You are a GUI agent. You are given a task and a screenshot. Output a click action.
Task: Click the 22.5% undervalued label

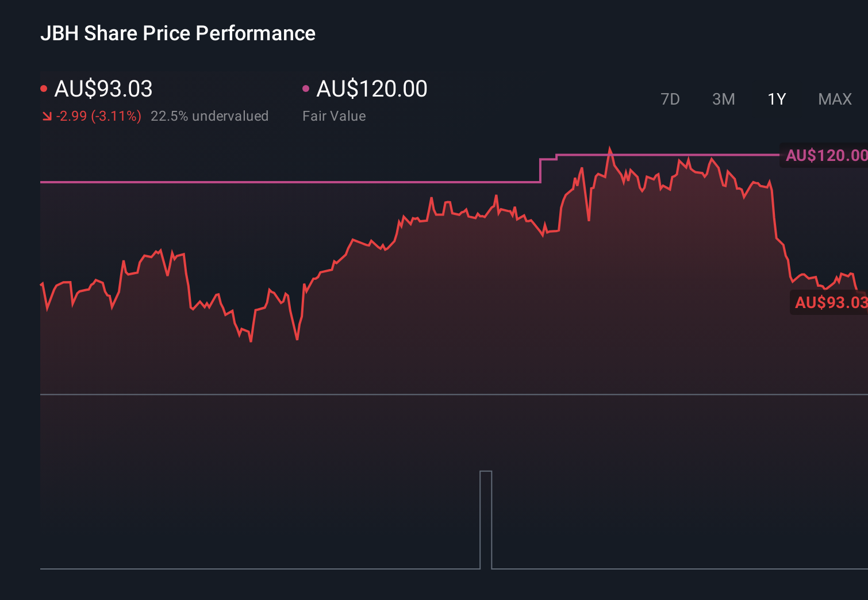[210, 116]
